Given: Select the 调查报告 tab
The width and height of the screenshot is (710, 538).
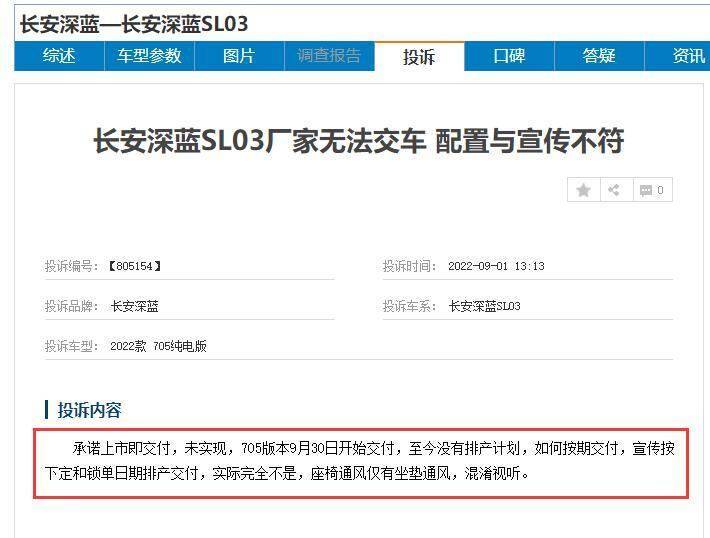Looking at the screenshot, I should click(329, 56).
